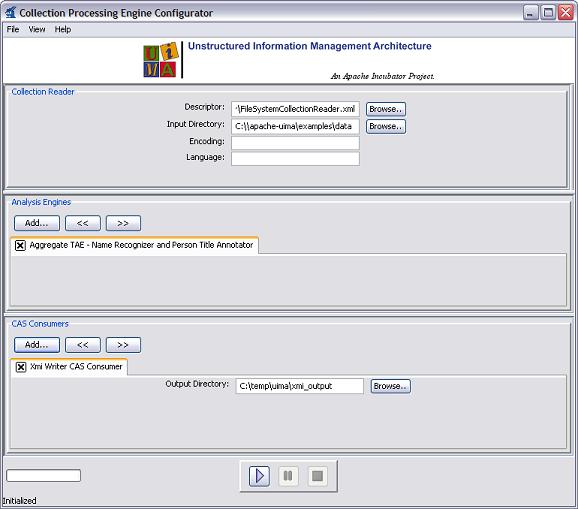Click the Stop processing button

(317, 476)
